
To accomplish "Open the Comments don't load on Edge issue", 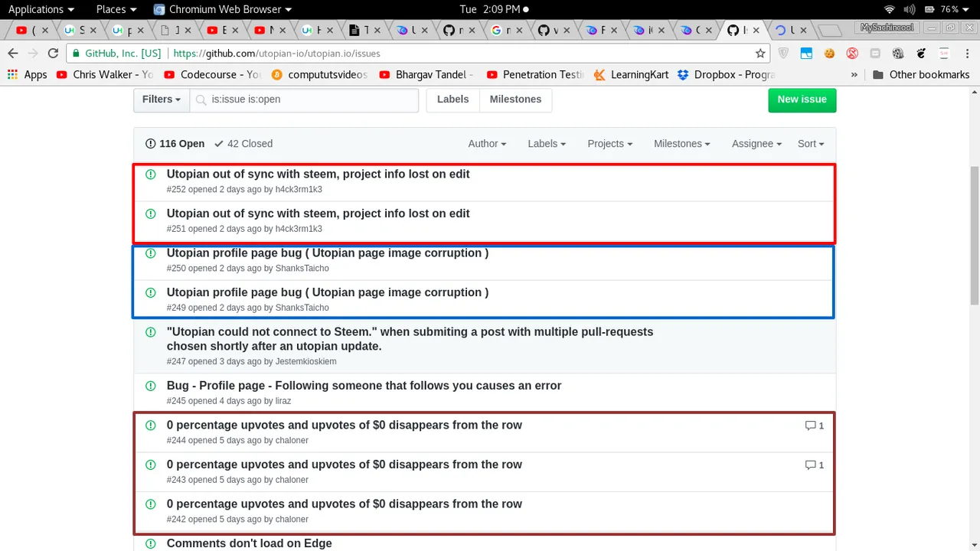I will pos(249,543).
